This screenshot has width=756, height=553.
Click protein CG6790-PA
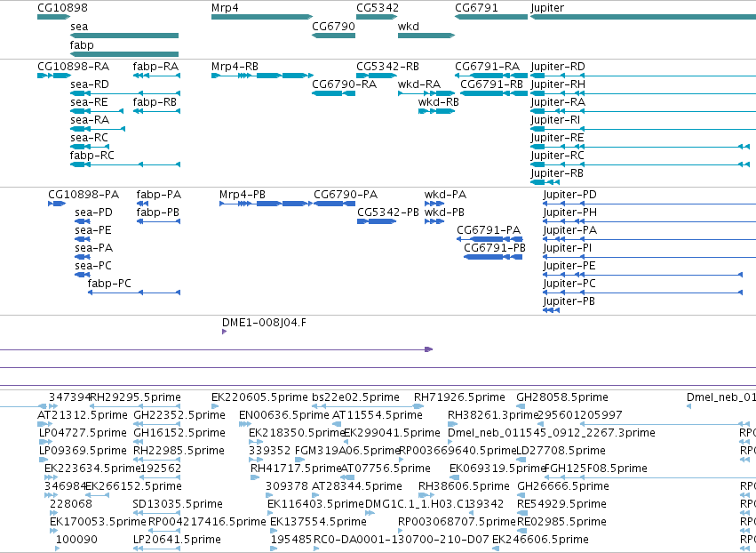[334, 204]
